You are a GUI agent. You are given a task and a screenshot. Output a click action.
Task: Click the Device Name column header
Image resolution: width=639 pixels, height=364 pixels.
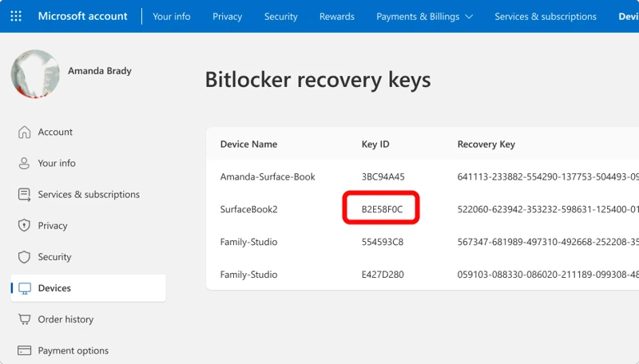click(248, 144)
